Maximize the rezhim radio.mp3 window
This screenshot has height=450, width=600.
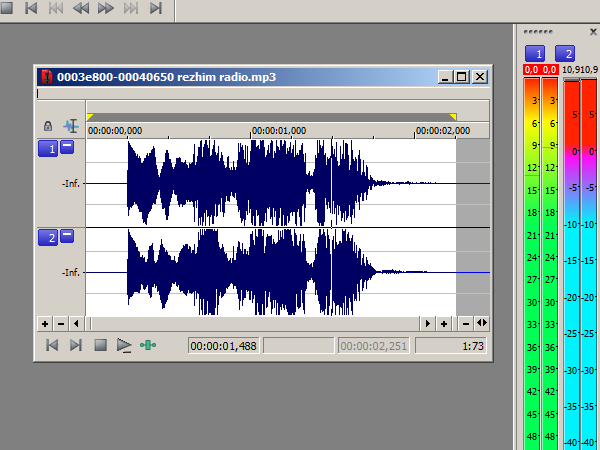coord(462,77)
